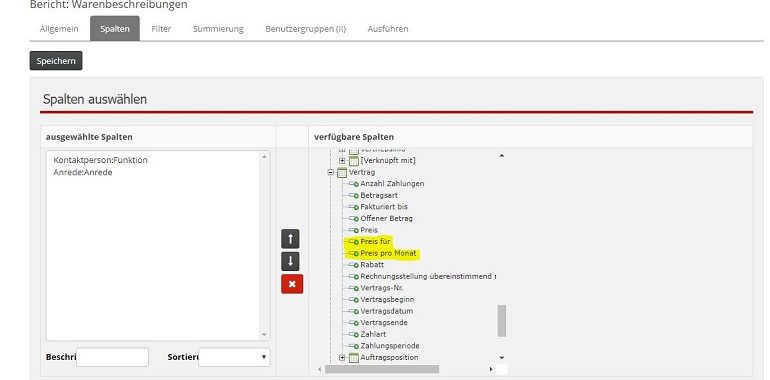
Task: Select highlighted Preis für column
Action: point(376,242)
